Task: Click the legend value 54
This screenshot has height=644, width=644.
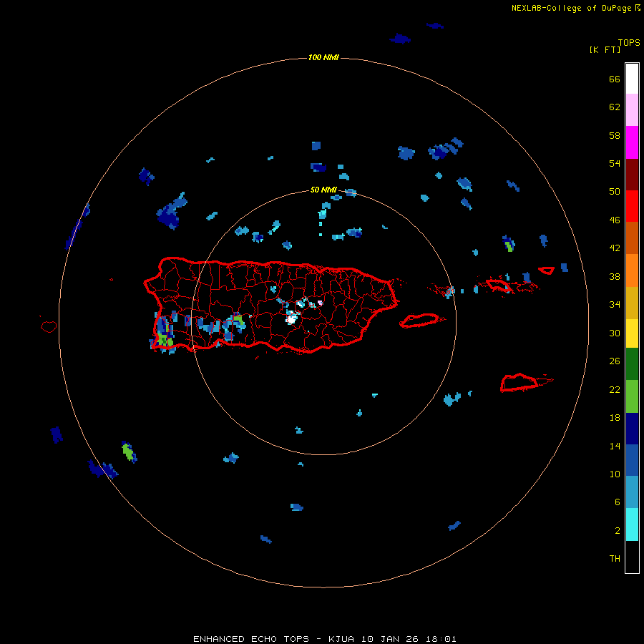Action: (x=615, y=163)
